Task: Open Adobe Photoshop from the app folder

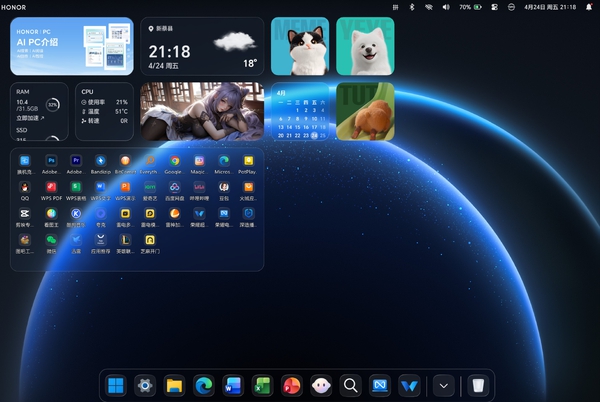Action: click(x=51, y=161)
